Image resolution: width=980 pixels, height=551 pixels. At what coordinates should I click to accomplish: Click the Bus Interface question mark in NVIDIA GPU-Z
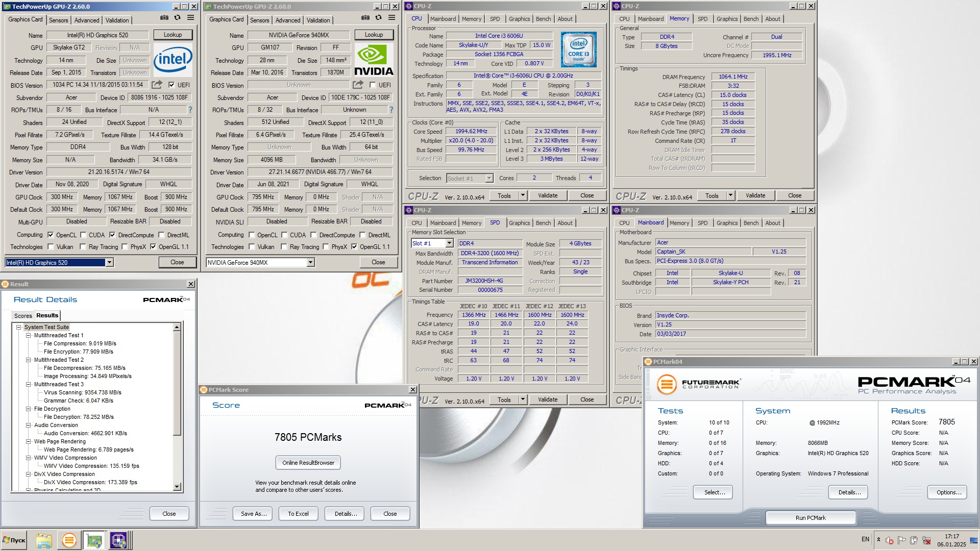coord(391,110)
